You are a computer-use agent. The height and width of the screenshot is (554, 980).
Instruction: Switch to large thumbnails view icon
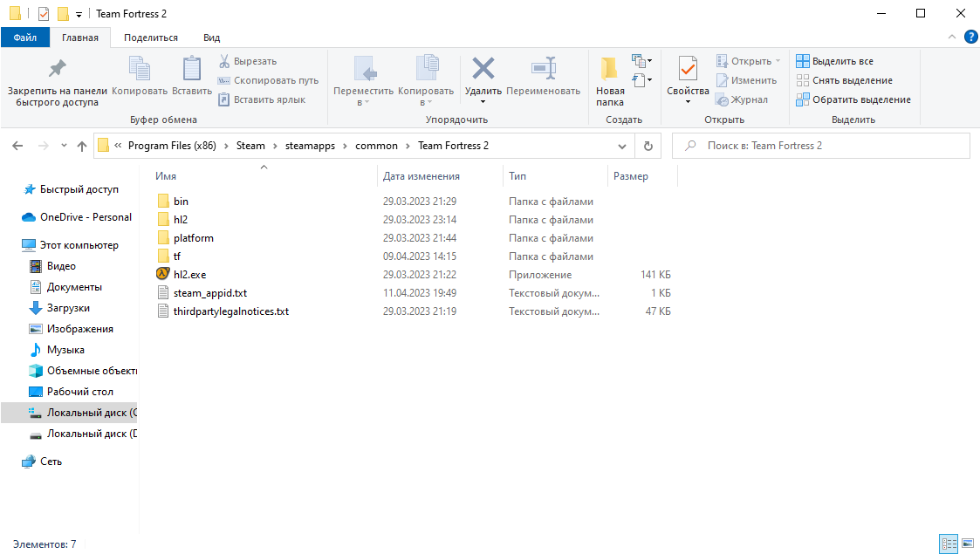coord(968,544)
